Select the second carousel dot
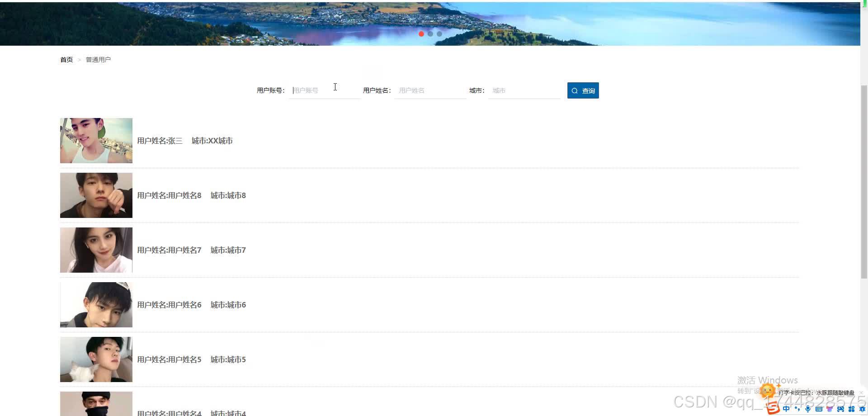This screenshot has height=416, width=868. [430, 34]
